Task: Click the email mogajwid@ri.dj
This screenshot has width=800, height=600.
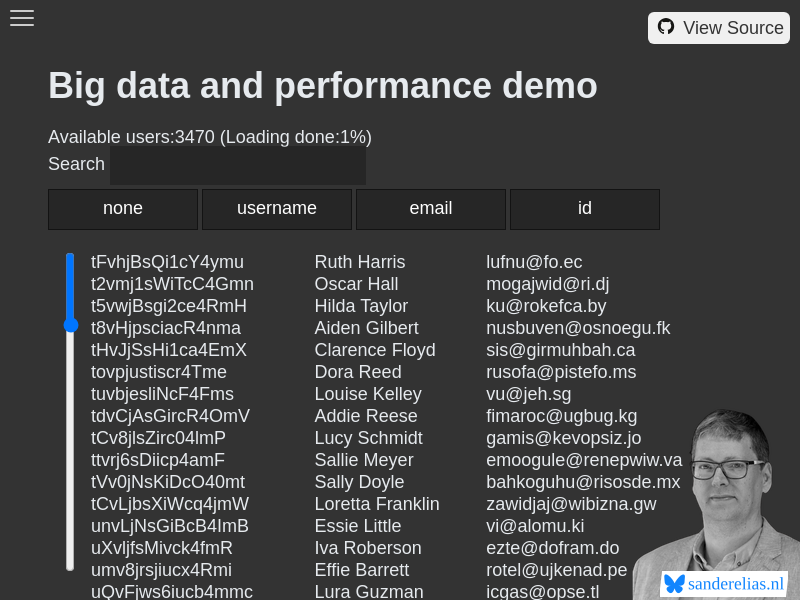Action: click(x=547, y=284)
